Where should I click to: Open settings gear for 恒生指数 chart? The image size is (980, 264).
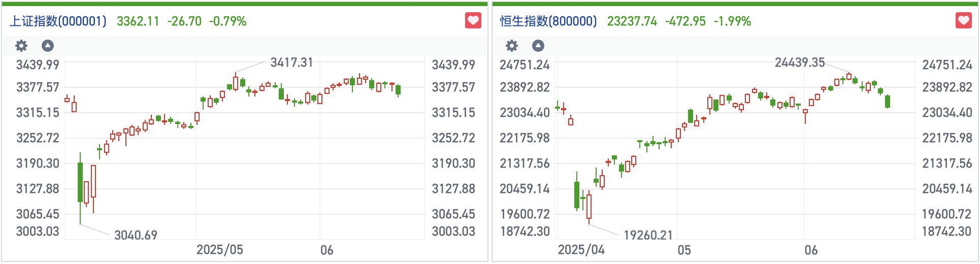[512, 46]
